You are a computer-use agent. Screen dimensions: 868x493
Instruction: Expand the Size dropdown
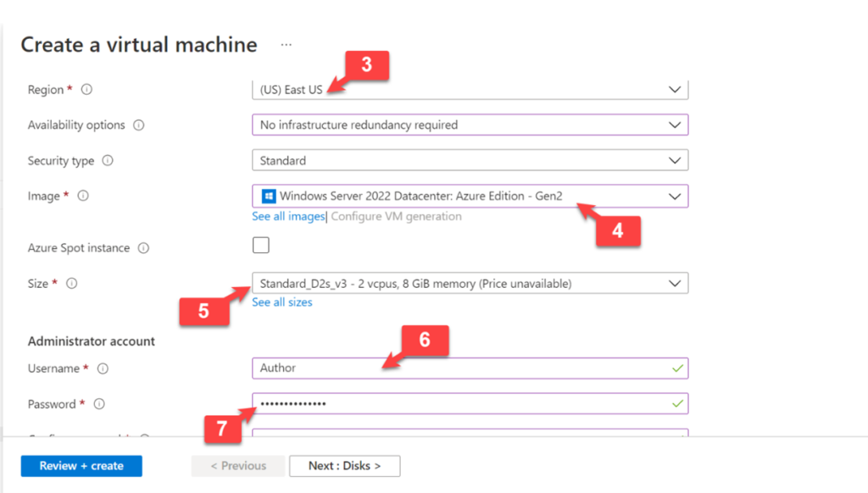pos(470,283)
